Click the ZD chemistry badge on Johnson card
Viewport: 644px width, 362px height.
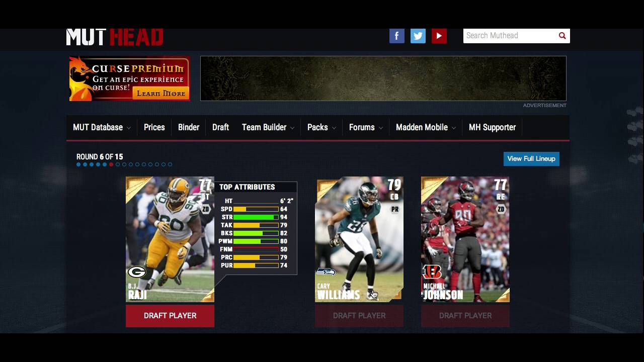[501, 209]
